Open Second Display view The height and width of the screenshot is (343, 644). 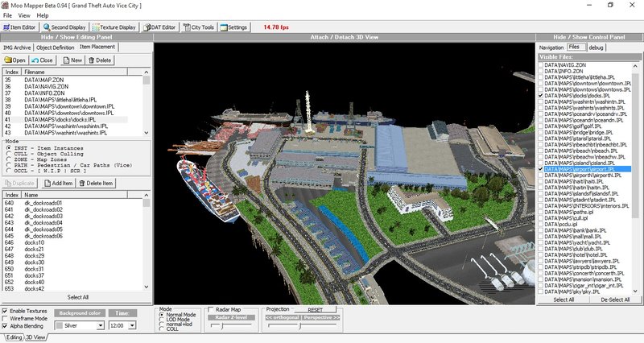(x=65, y=27)
